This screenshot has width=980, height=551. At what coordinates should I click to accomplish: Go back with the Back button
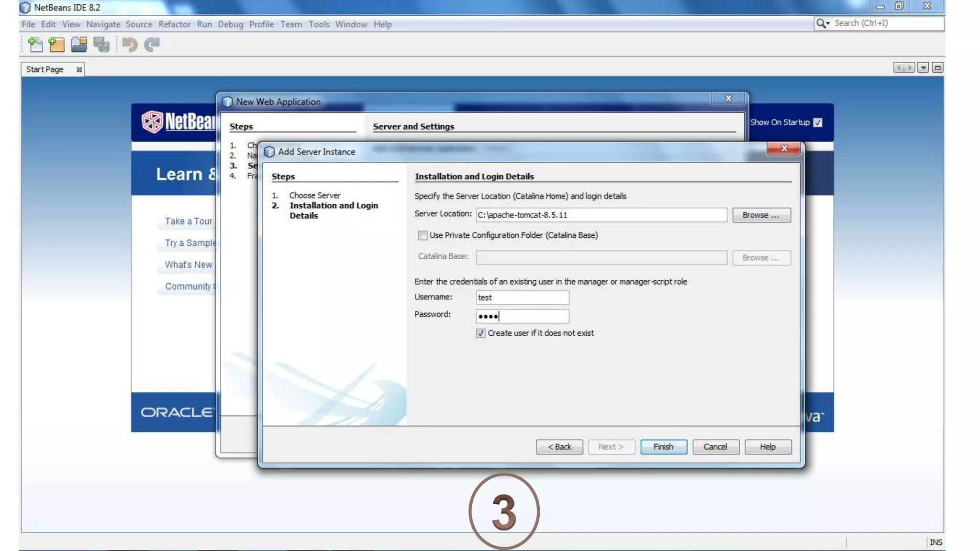(559, 447)
